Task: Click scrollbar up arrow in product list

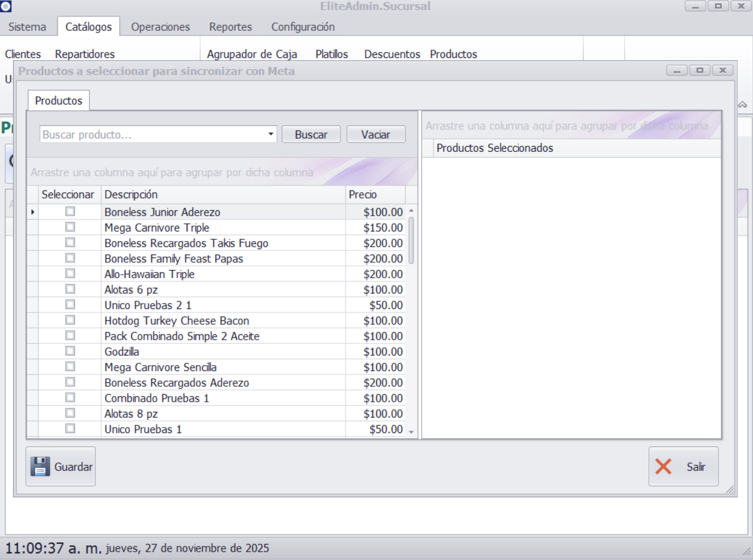Action: [x=412, y=211]
